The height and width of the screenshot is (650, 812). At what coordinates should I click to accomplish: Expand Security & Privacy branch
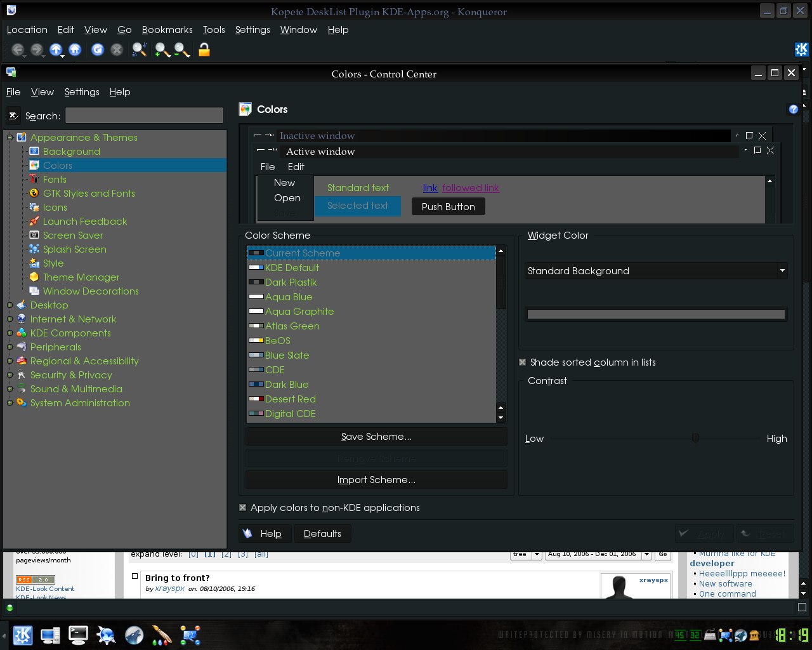10,375
